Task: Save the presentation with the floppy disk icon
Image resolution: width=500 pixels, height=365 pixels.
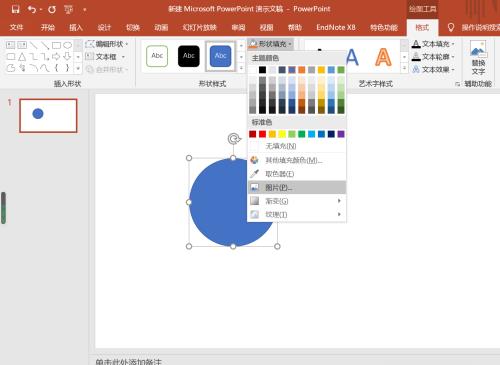Action: tap(15, 9)
